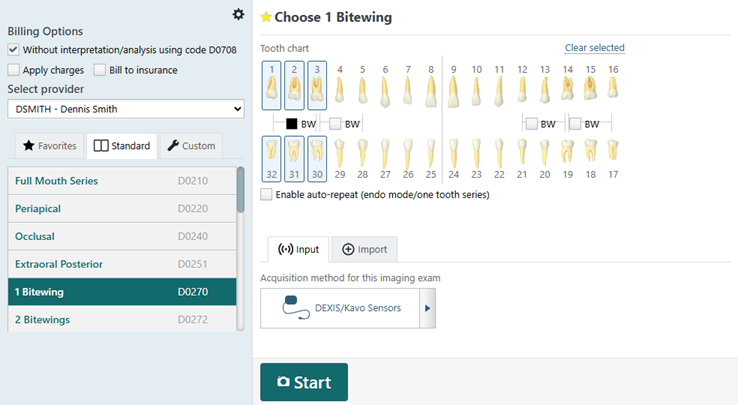Switch to the Favorites tab
738x405 pixels.
pos(49,146)
